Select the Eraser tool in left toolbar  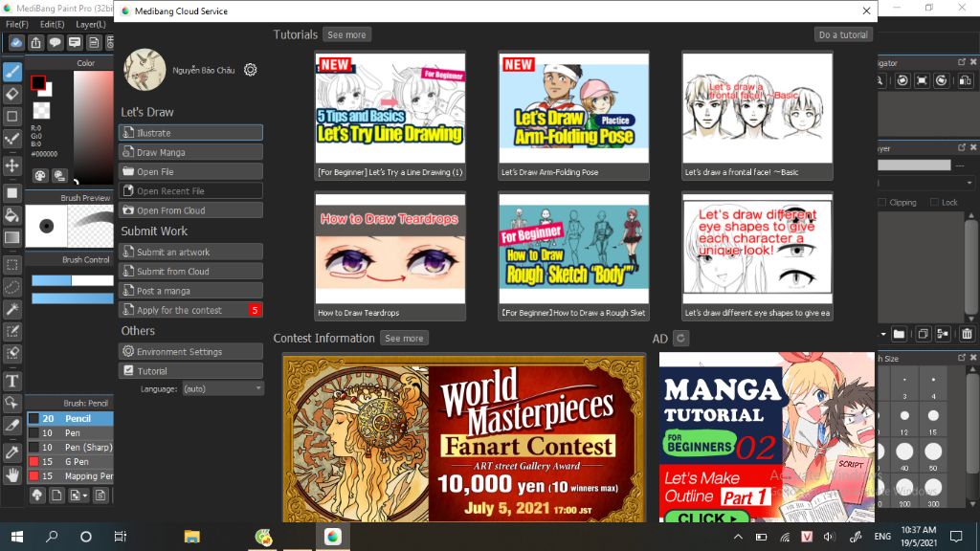11,95
